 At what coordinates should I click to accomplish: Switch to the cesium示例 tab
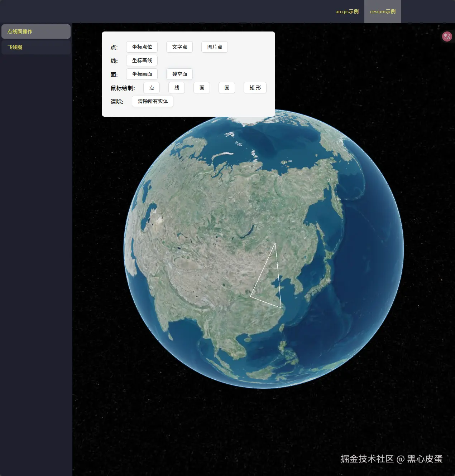coord(383,11)
